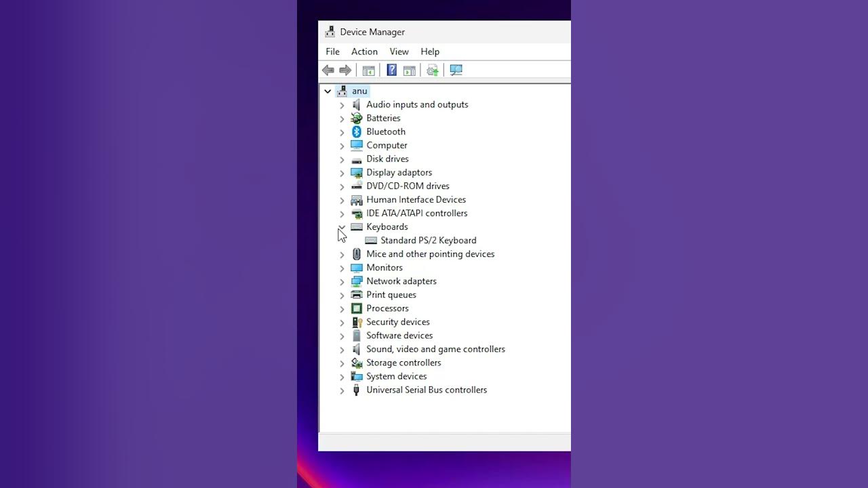Expand Audio inputs and outputs
868x488 pixels.
click(x=342, y=105)
